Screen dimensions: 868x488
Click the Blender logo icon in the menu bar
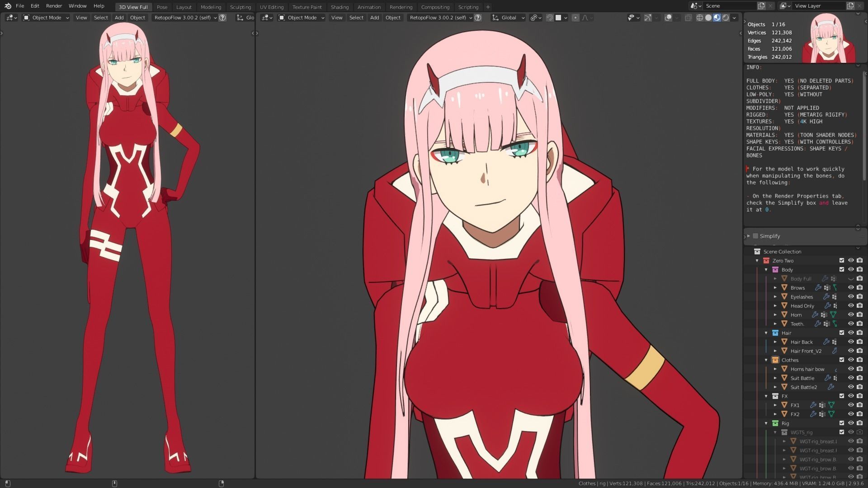[8, 6]
